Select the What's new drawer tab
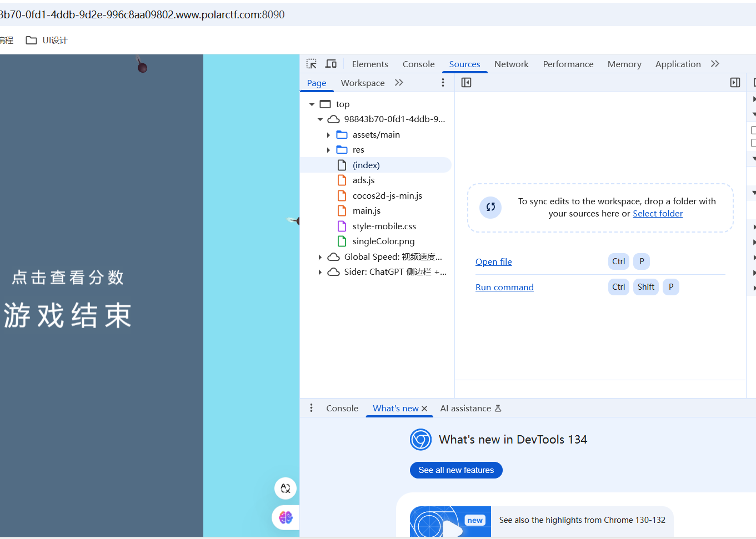 click(x=395, y=408)
